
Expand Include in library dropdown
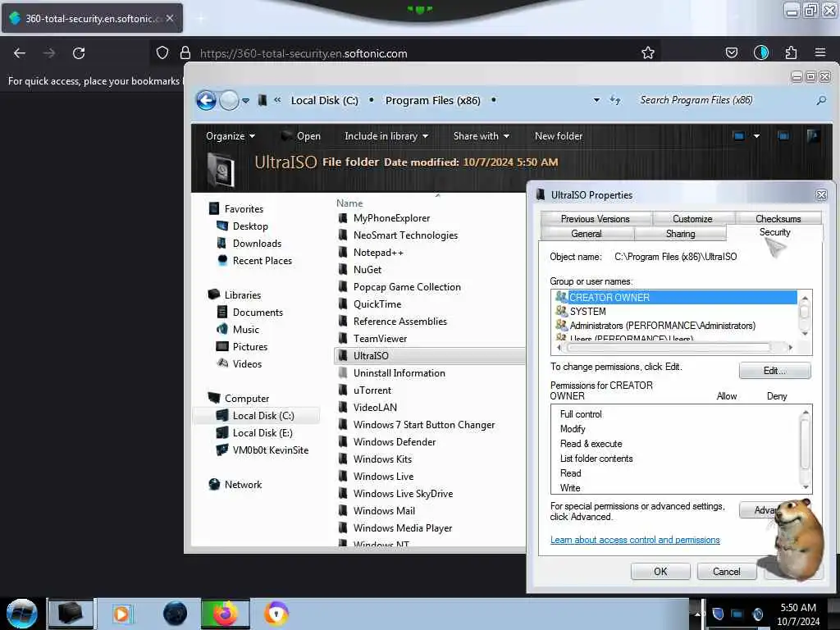pyautogui.click(x=386, y=136)
